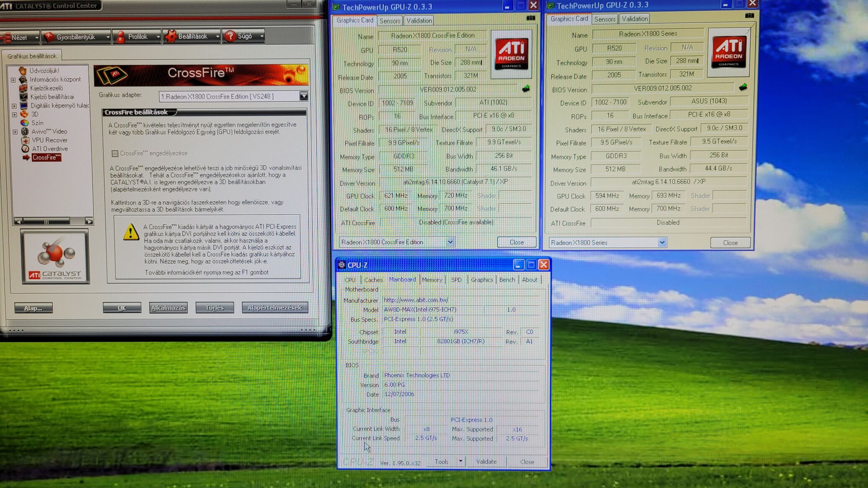Minimize the CPU-Z window
The height and width of the screenshot is (488, 868).
518,265
